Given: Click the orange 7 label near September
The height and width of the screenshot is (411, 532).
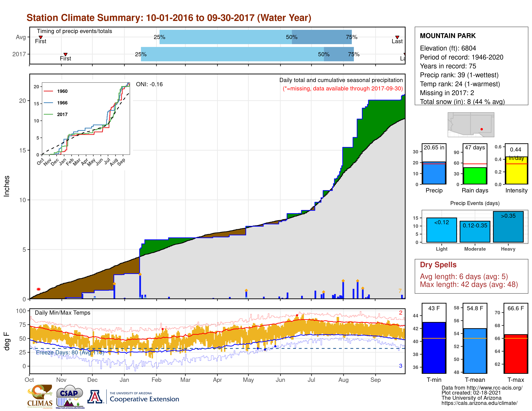Looking at the screenshot, I should point(400,291).
